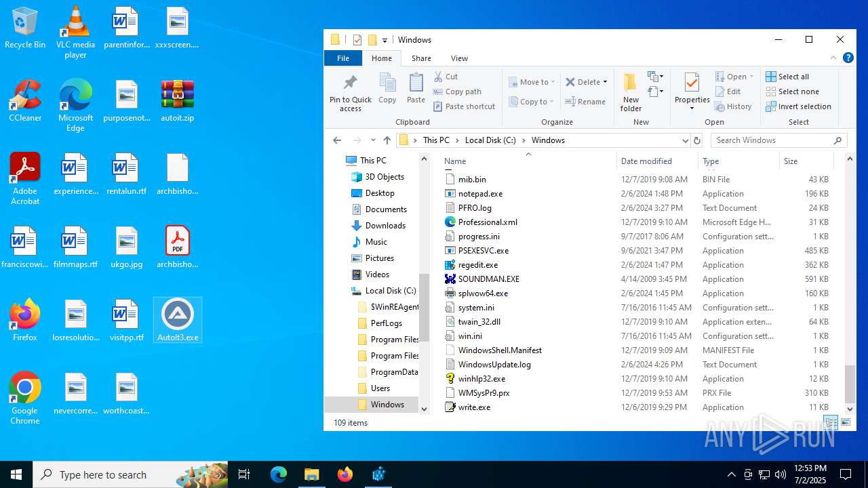Expand the address bar history dropdown
The width and height of the screenshot is (868, 488).
[x=685, y=140]
